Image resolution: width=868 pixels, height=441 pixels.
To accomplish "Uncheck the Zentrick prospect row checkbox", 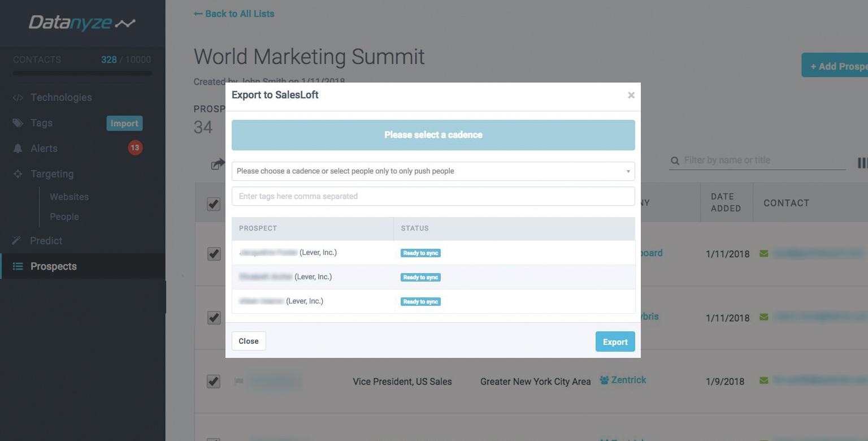I will coord(214,382).
